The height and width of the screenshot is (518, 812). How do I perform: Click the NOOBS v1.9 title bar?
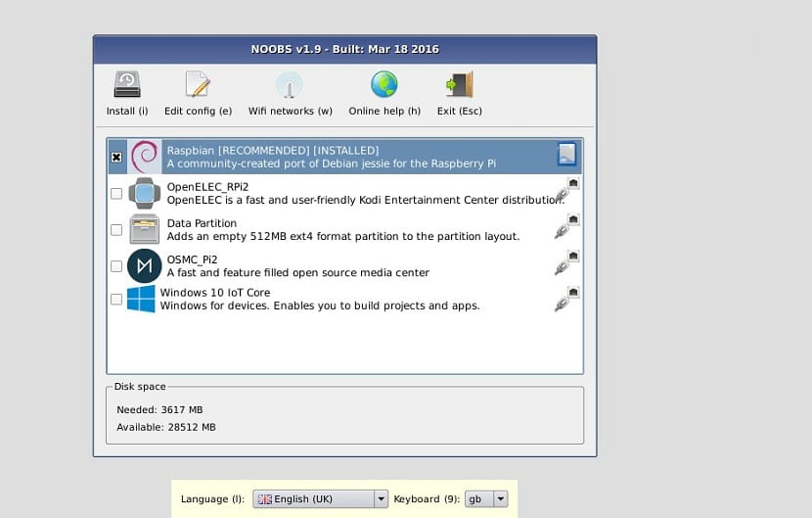click(345, 49)
